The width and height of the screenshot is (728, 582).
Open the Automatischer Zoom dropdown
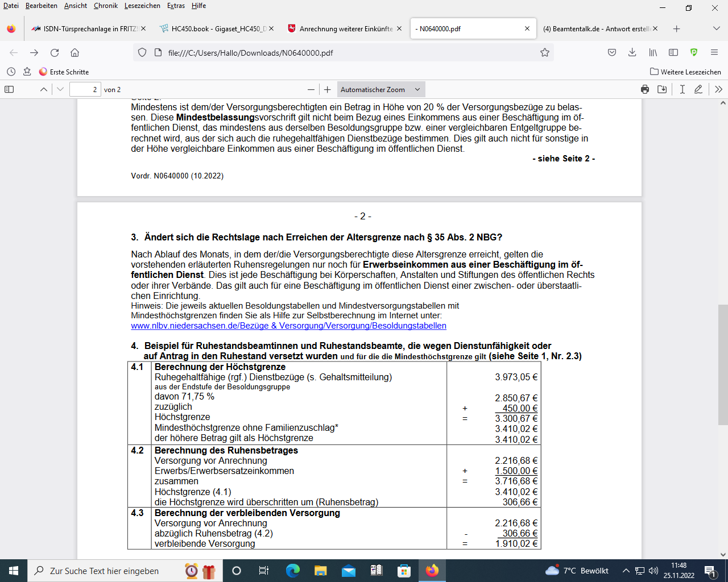[380, 89]
